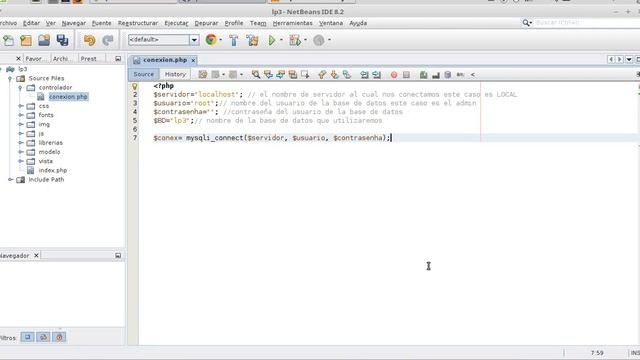Select conexion.php in the project tree
Image resolution: width=640 pixels, height=360 pixels.
68,97
